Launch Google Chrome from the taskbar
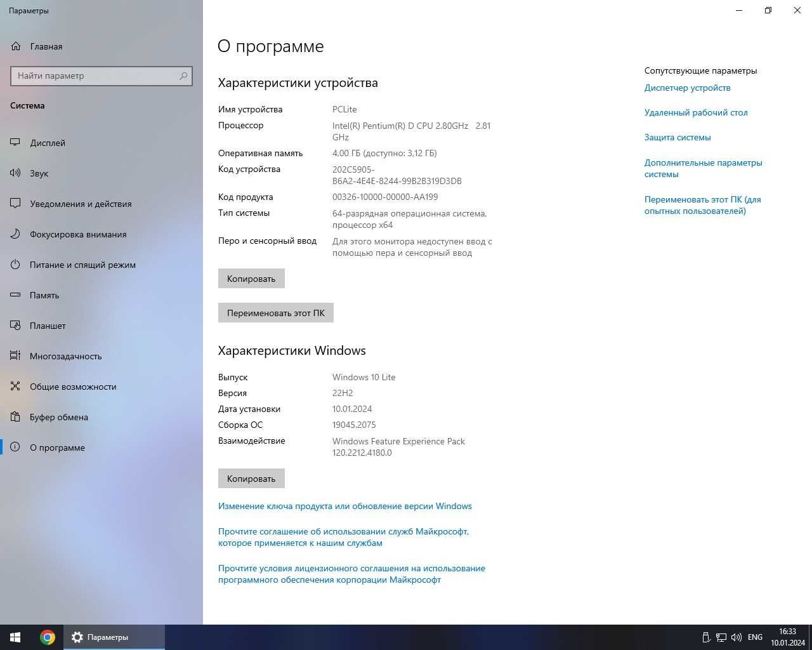 (x=47, y=637)
